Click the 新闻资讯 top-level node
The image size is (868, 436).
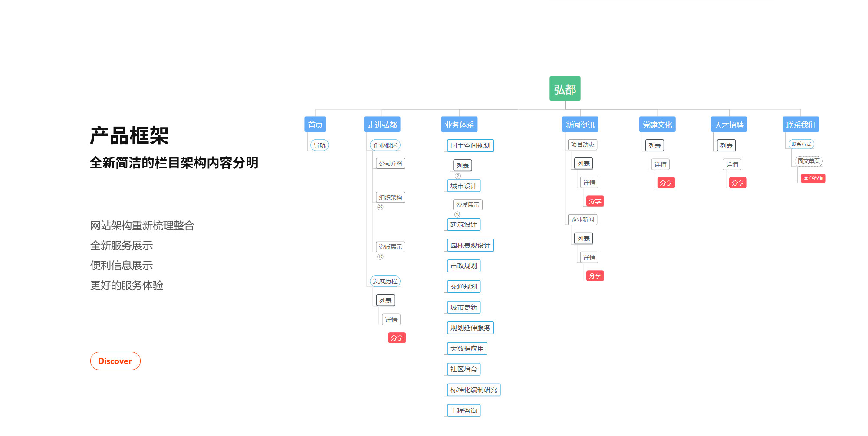click(x=580, y=125)
